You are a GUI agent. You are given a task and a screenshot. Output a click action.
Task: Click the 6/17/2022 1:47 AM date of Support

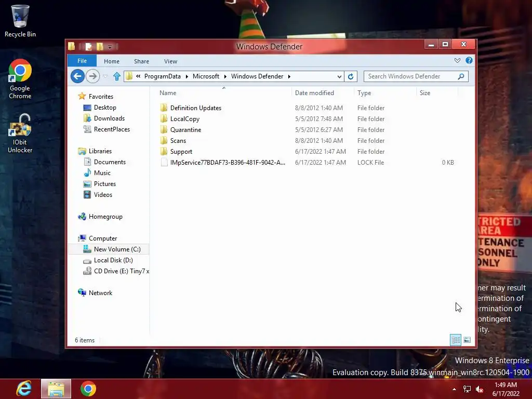[320, 151]
